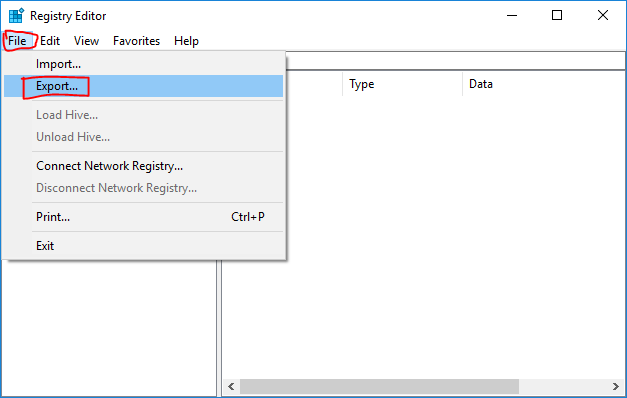The width and height of the screenshot is (627, 398).
Task: Close the Registry Editor window
Action: coord(603,16)
